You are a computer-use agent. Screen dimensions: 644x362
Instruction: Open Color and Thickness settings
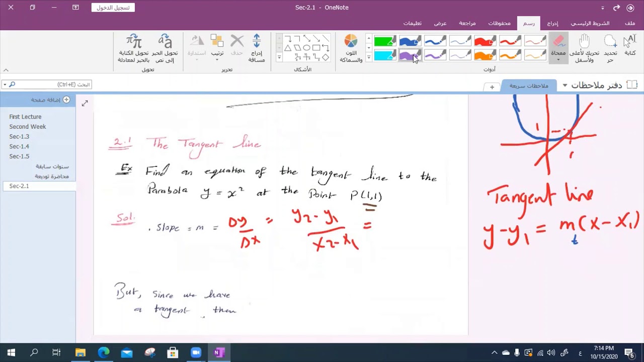(351, 49)
